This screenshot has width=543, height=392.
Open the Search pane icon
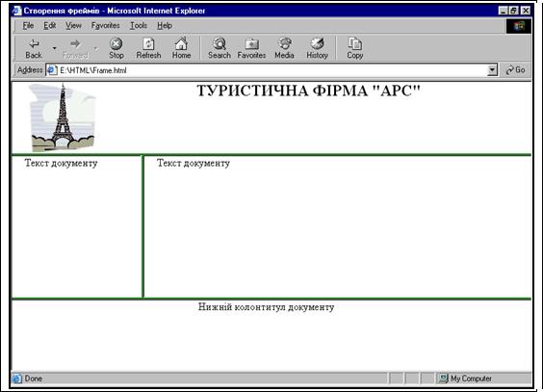pyautogui.click(x=220, y=48)
